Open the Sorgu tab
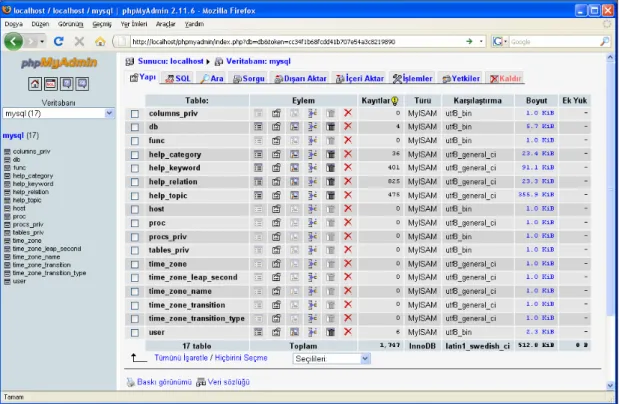 [x=249, y=78]
